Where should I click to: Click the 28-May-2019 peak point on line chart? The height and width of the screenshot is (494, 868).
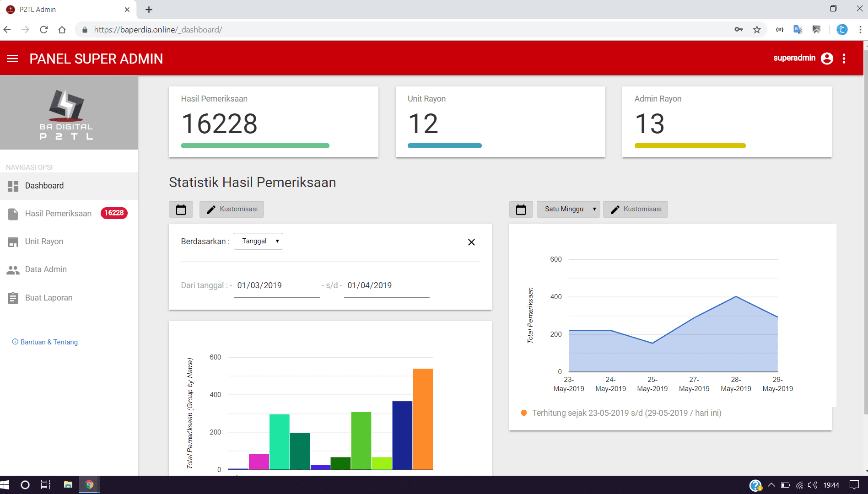click(736, 296)
